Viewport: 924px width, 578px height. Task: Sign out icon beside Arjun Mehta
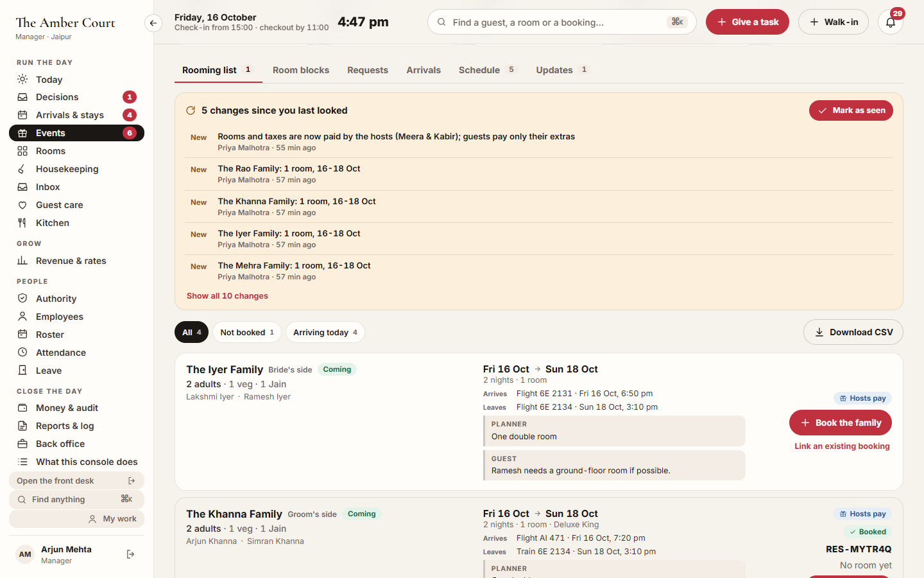point(131,554)
